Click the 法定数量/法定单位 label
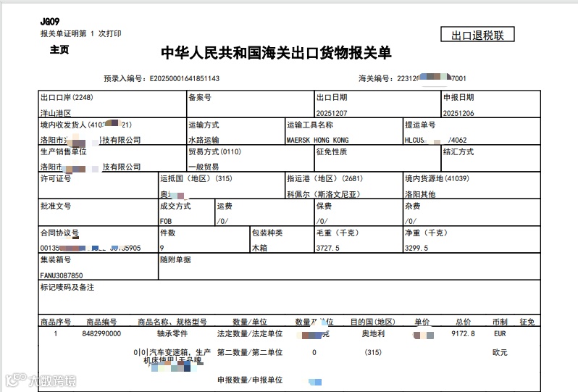 [250, 334]
